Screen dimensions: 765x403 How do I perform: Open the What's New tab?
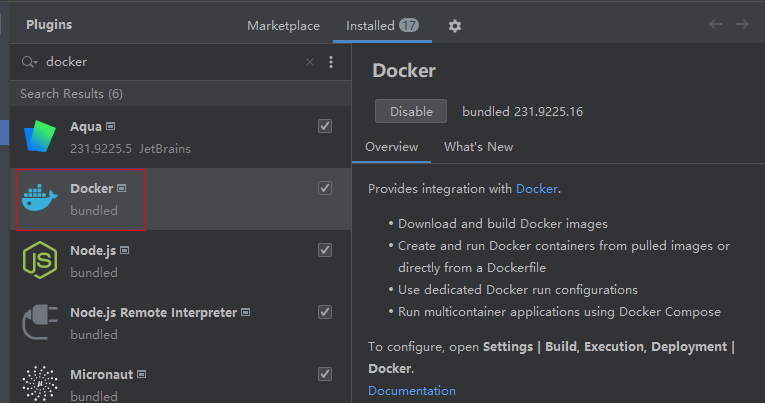(478, 147)
